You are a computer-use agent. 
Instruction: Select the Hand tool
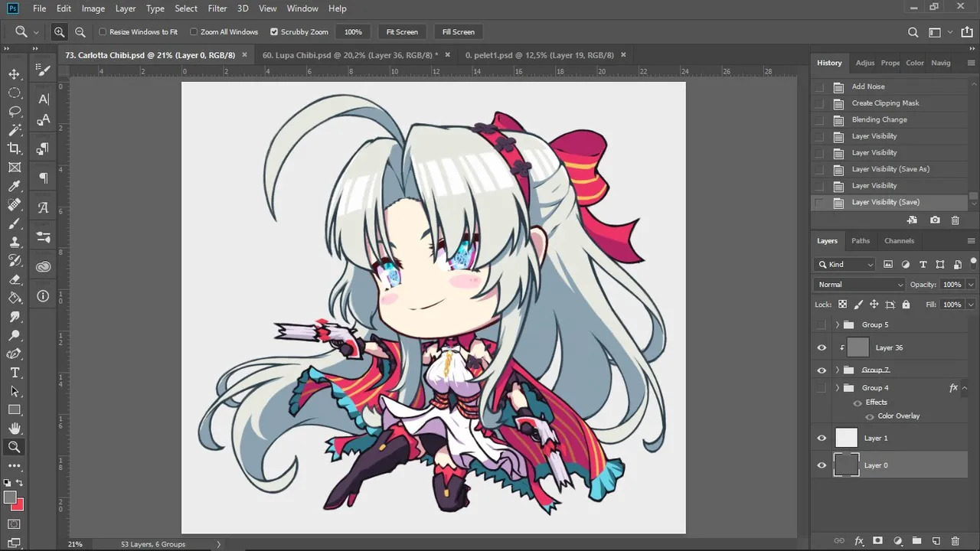coord(15,429)
